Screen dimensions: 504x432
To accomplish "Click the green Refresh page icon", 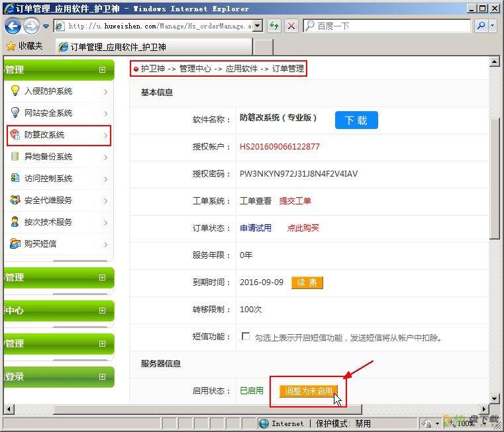I will [274, 26].
